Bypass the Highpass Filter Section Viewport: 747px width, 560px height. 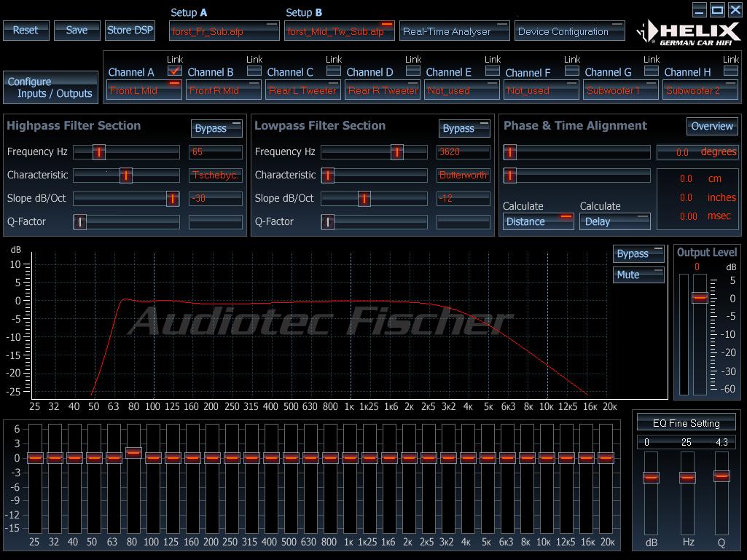[x=216, y=128]
